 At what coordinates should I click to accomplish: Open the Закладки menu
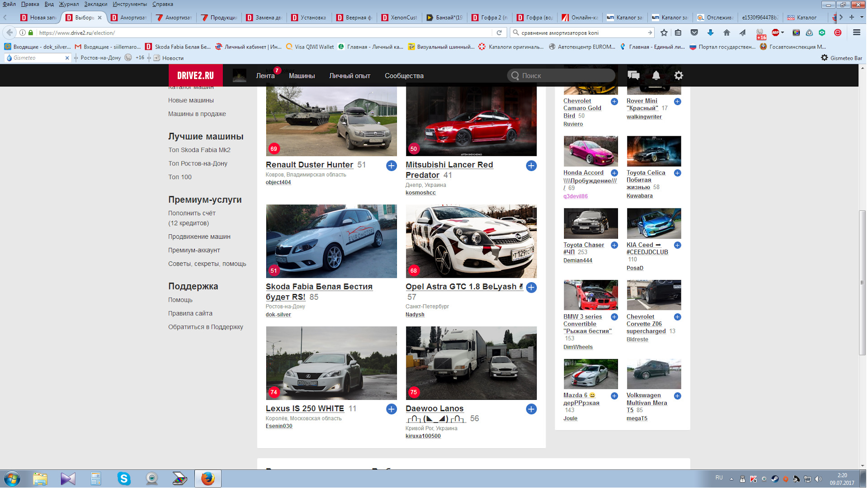pyautogui.click(x=95, y=4)
